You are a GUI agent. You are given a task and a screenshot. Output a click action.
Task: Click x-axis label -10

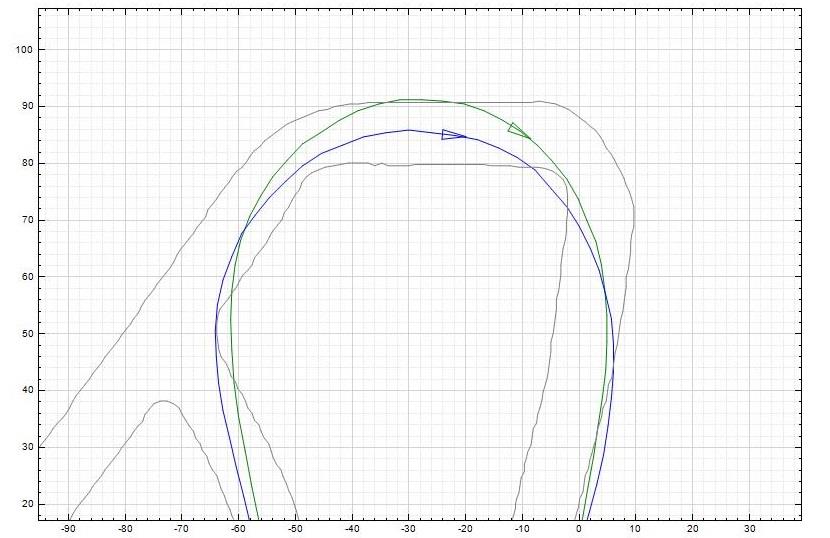[522, 529]
